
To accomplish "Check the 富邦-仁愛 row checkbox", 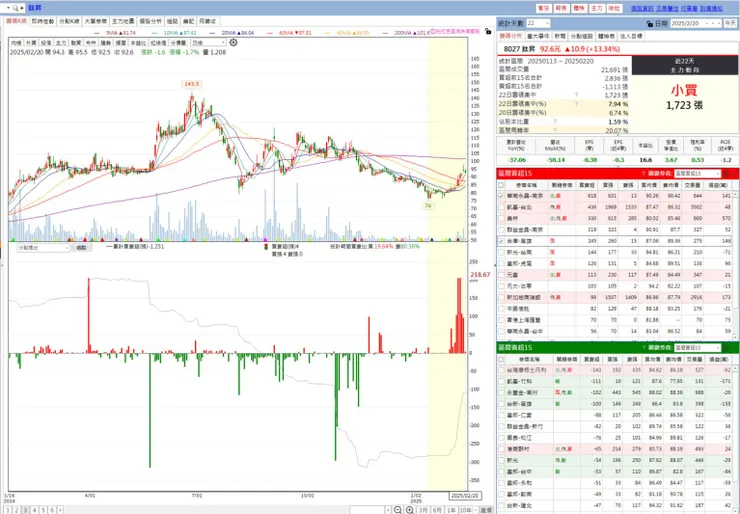I will 501,415.
